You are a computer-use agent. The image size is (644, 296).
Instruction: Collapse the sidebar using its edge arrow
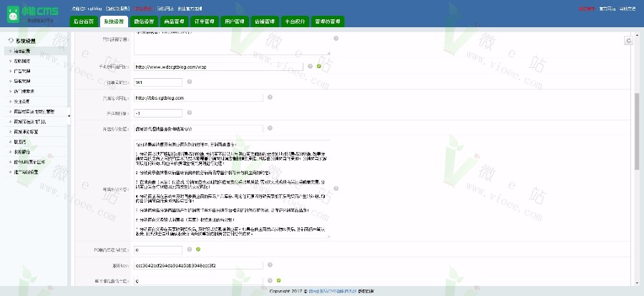pyautogui.click(x=69, y=116)
